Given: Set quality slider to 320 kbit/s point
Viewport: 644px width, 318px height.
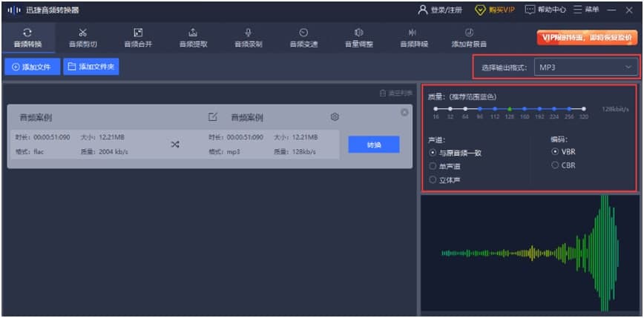Looking at the screenshot, I should (x=584, y=109).
